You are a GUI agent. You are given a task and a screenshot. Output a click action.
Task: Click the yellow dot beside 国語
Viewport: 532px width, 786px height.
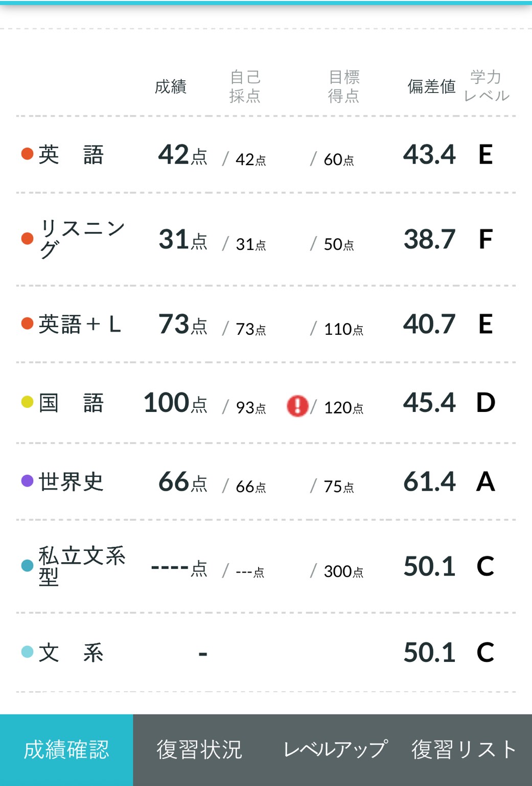28,402
